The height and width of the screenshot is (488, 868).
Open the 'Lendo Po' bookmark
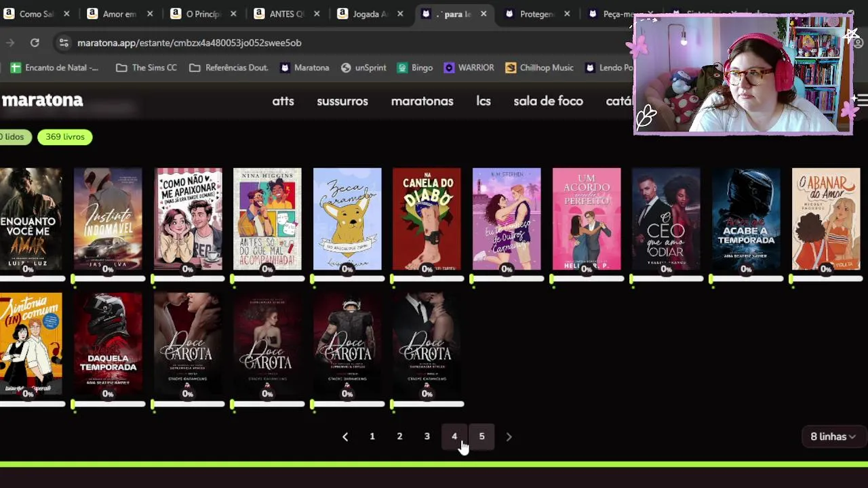609,68
